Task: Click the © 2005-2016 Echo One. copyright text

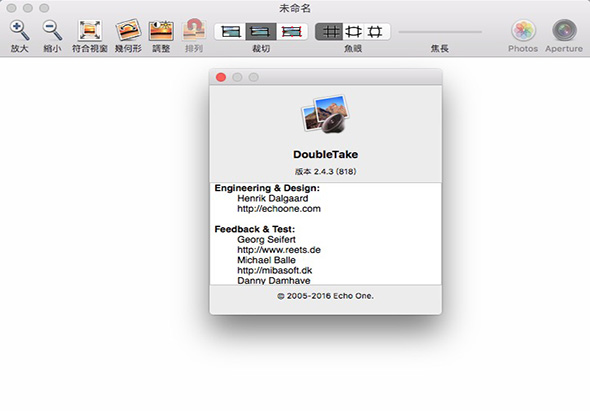Action: point(325,296)
